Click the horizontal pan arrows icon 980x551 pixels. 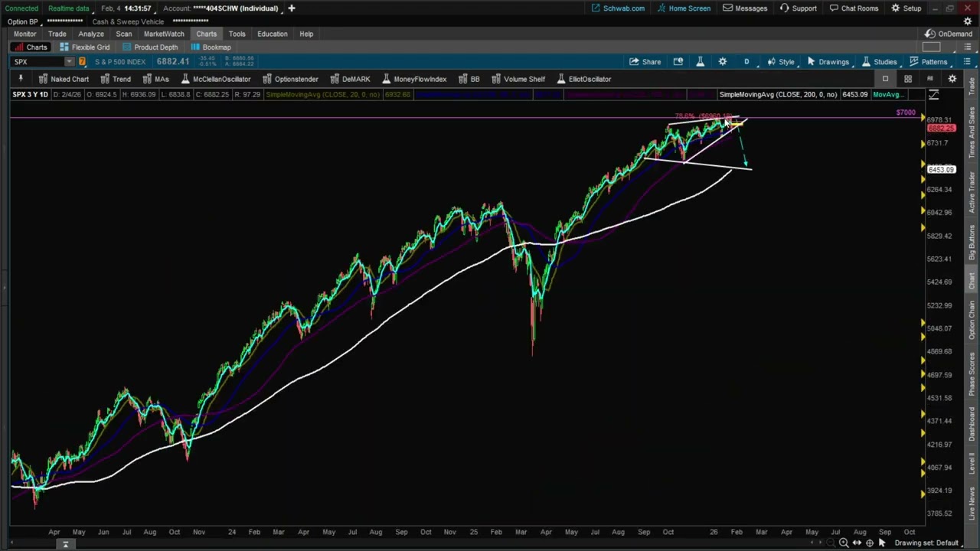point(857,543)
